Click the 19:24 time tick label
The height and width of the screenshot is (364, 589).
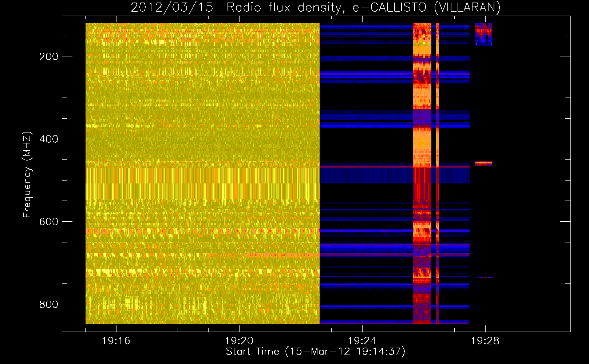tap(362, 341)
